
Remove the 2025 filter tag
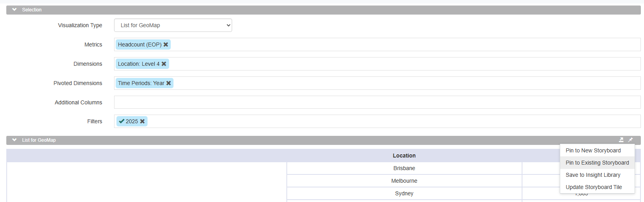142,121
